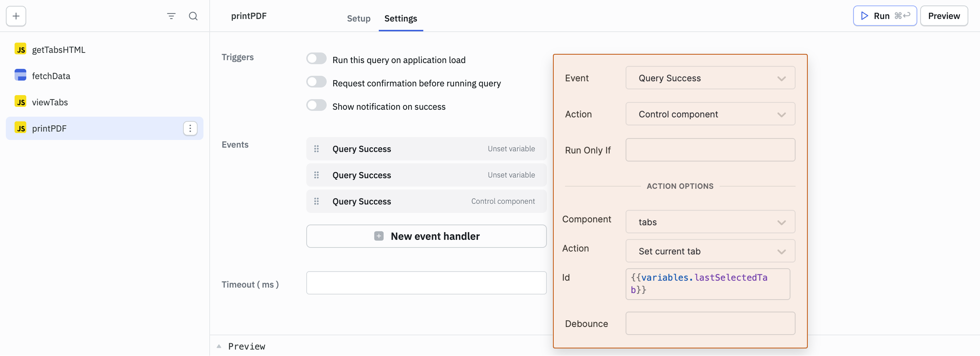The height and width of the screenshot is (356, 980).
Task: Toggle Request confirmation before running query
Action: click(x=316, y=81)
